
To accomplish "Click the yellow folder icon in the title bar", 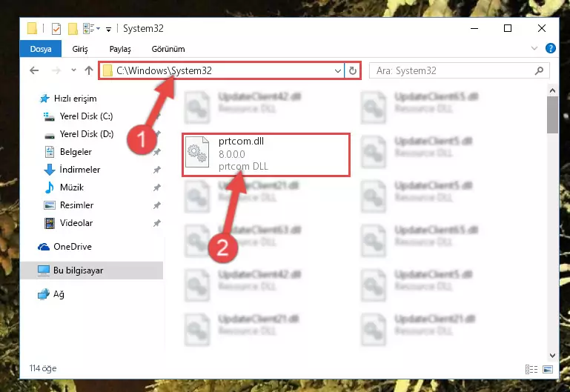I will 33,28.
